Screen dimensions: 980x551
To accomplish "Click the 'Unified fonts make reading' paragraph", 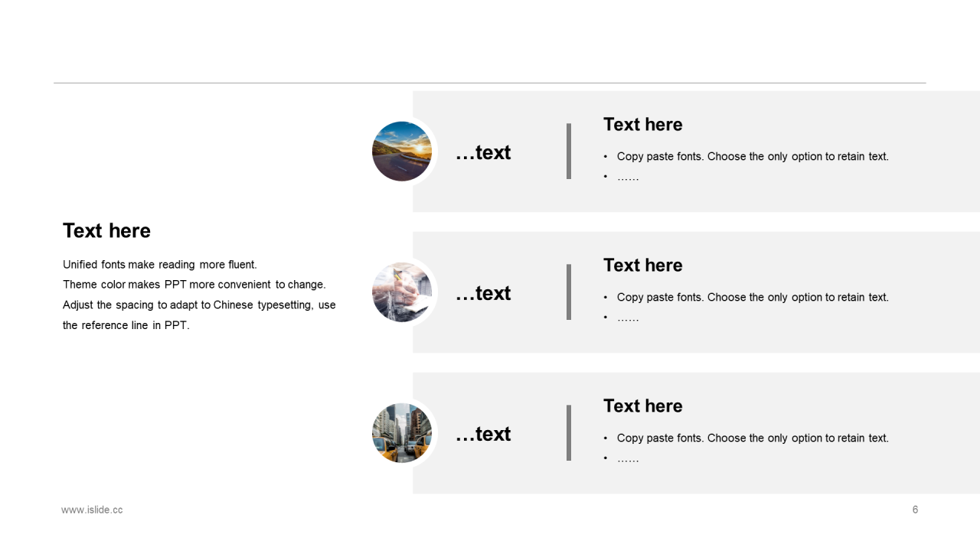I will point(199,295).
